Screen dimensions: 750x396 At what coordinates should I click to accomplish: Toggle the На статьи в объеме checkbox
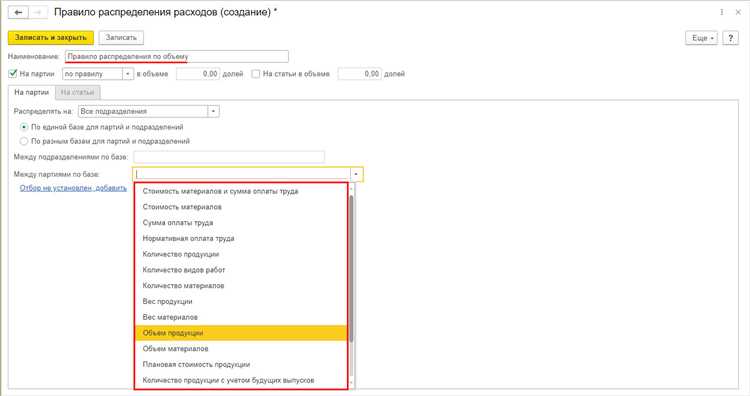(256, 74)
